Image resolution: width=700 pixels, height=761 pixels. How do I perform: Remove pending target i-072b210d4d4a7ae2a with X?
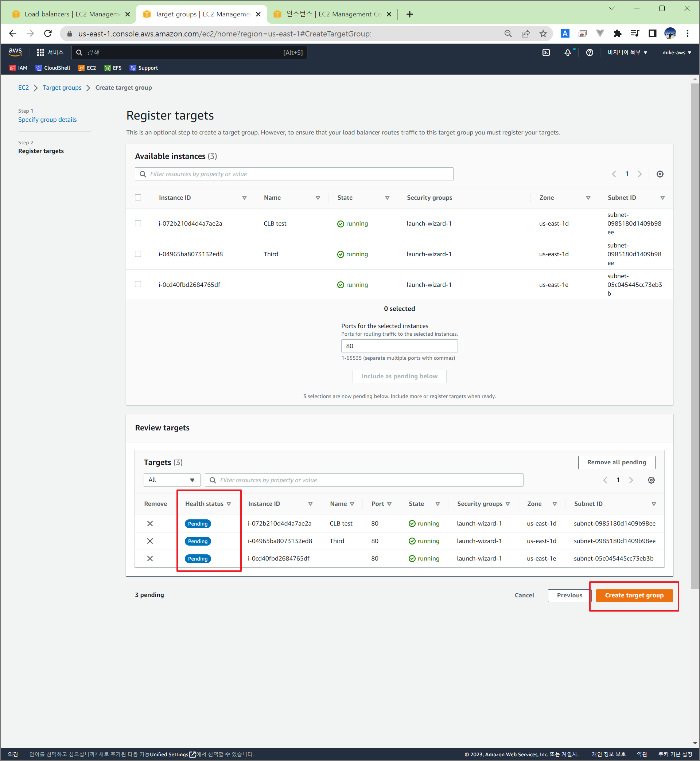(150, 523)
